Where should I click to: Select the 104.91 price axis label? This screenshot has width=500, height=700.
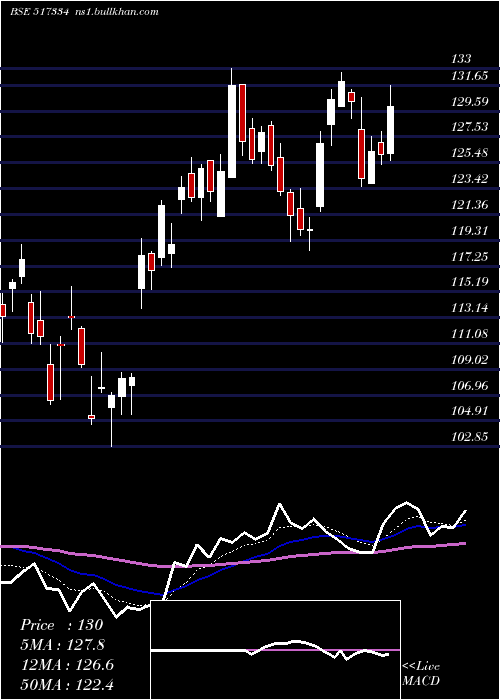pos(470,411)
